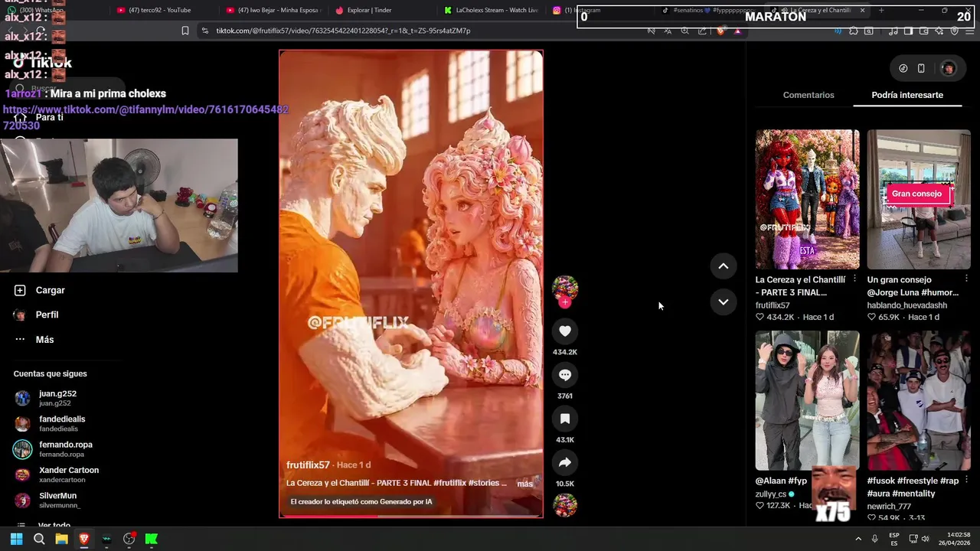The height and width of the screenshot is (551, 980).
Task: Open the spinning sound disc avatar
Action: 565,505
